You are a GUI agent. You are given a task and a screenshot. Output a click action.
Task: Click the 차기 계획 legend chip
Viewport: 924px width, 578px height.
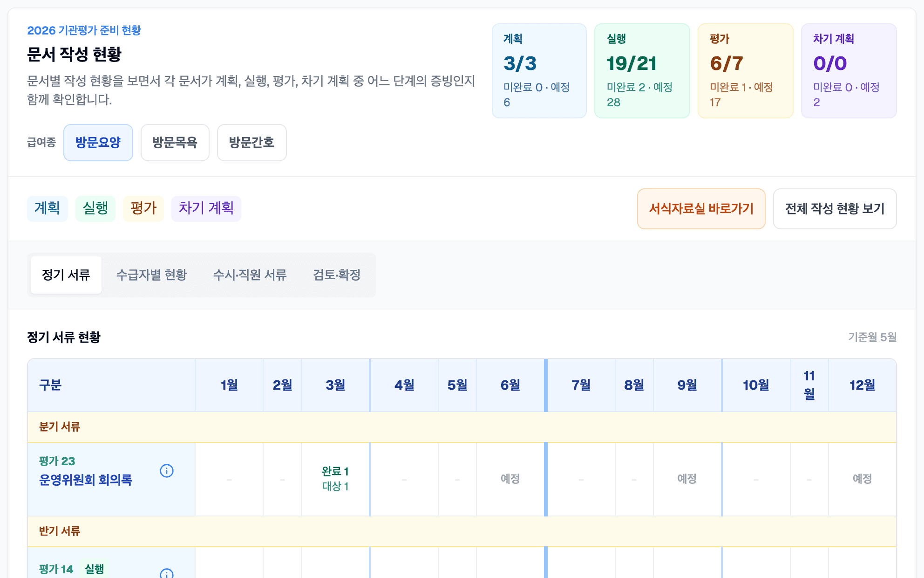(206, 208)
